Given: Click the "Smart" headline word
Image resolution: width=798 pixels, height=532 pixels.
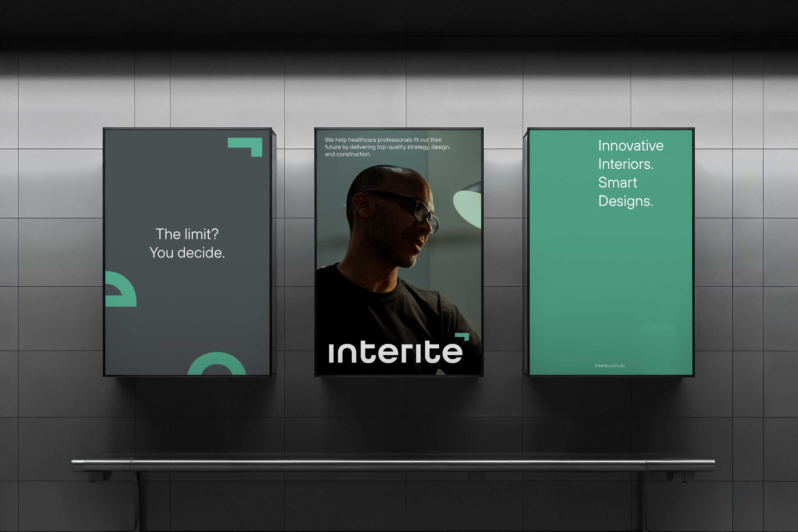Looking at the screenshot, I should tap(617, 182).
